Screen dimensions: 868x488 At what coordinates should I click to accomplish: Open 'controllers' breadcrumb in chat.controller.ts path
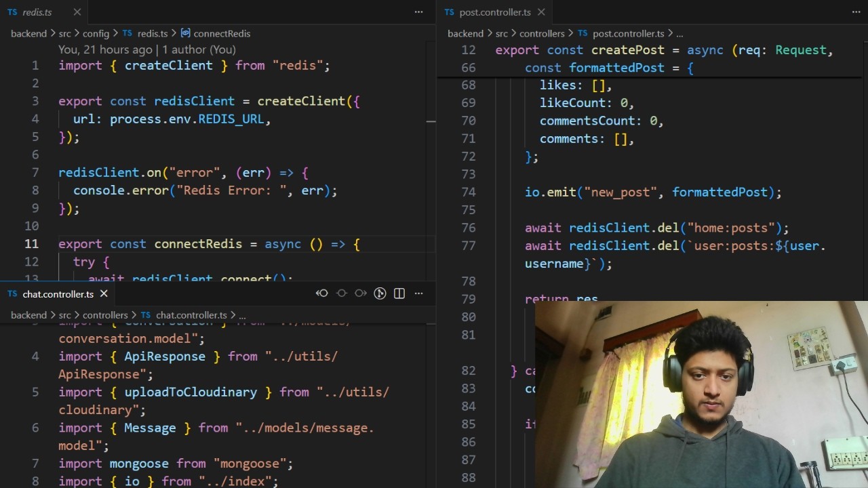point(105,315)
